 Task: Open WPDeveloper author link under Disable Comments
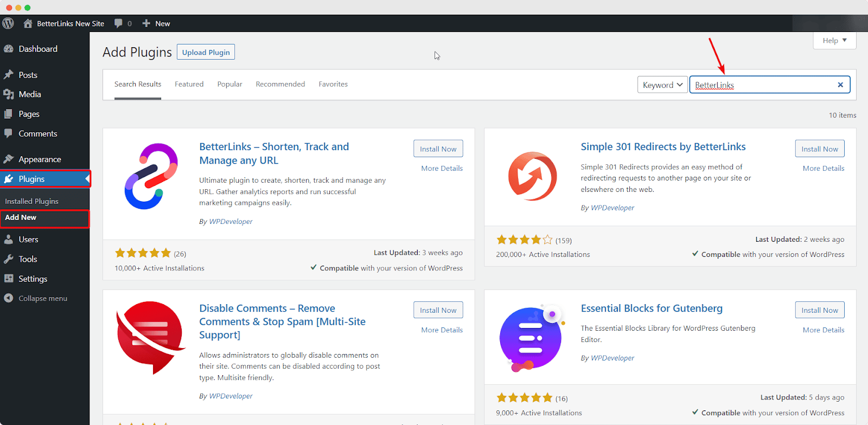click(x=231, y=396)
